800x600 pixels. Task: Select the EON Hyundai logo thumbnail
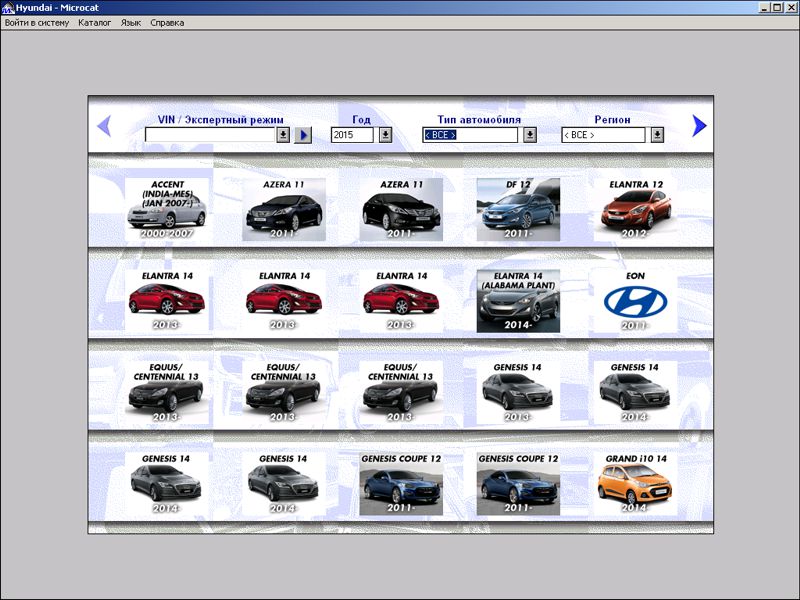tap(636, 301)
